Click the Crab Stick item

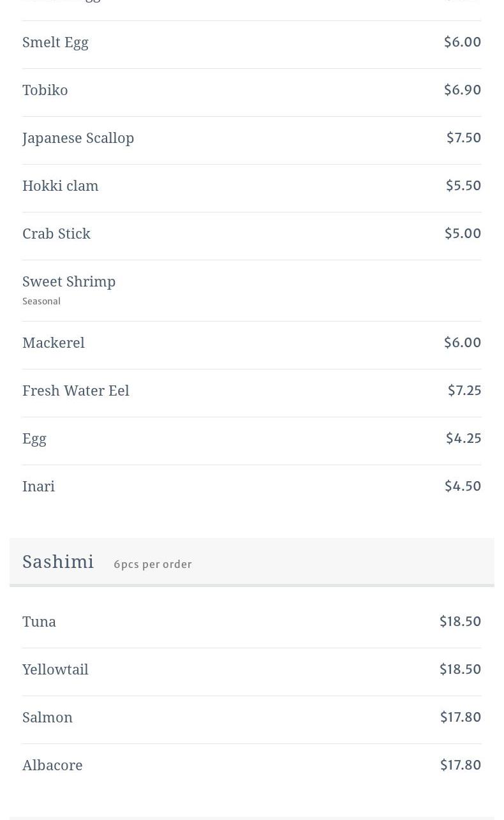pos(57,234)
